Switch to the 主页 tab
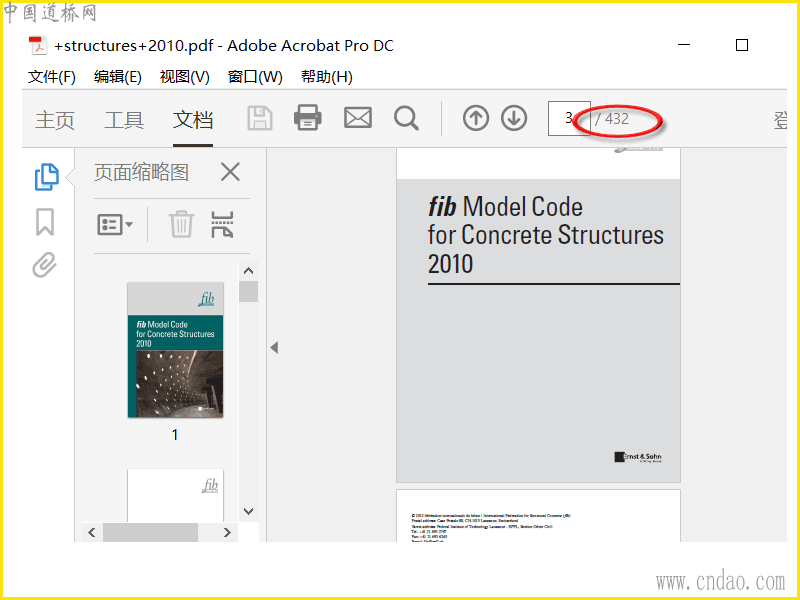The image size is (800, 600). pyautogui.click(x=55, y=120)
